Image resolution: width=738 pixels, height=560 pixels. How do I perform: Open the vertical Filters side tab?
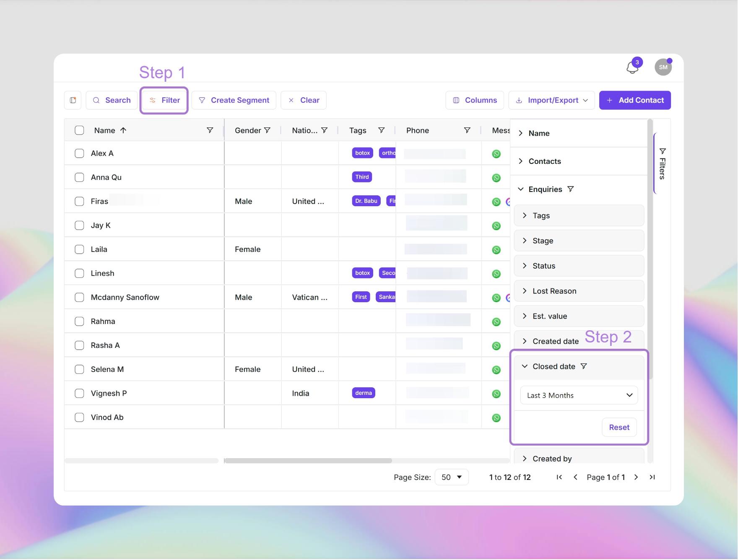(662, 163)
